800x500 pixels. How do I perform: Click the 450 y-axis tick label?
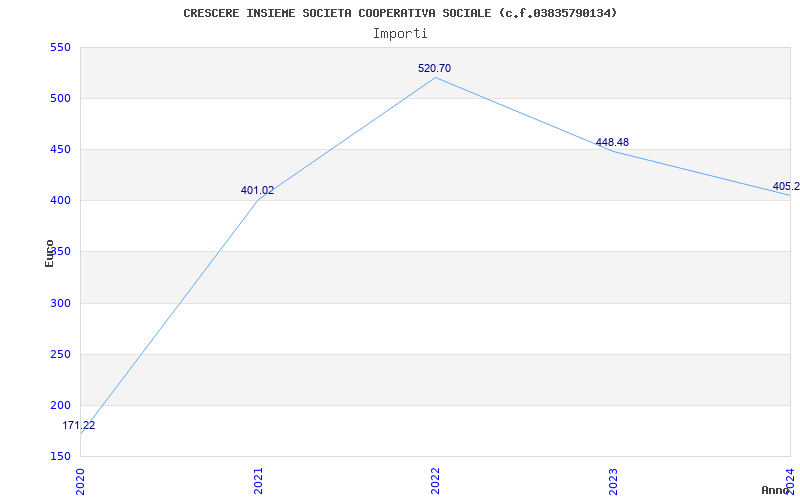click(x=60, y=149)
